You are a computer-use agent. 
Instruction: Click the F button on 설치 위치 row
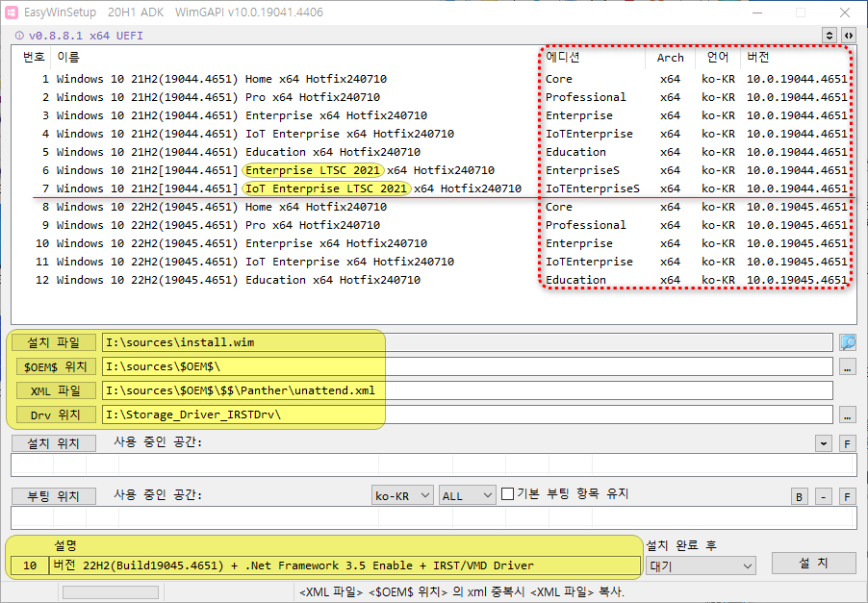tap(847, 443)
